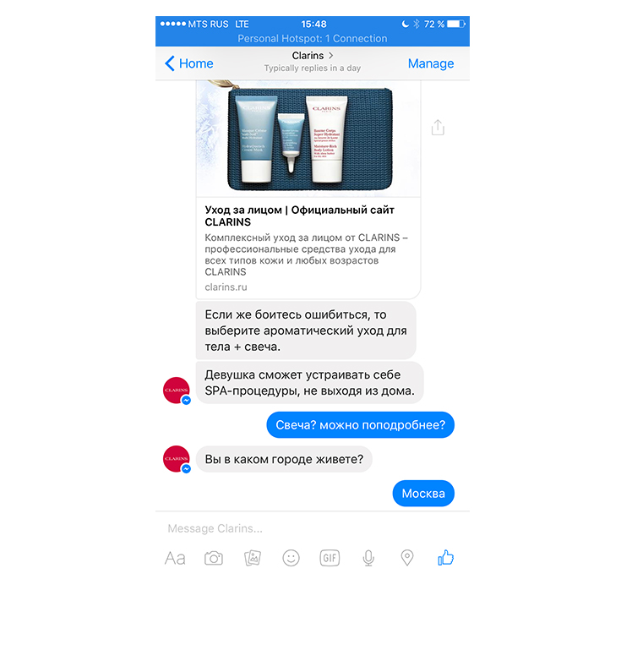Image resolution: width=632 pixels, height=672 pixels.
Task: Send a thumbs-up like
Action: point(445,558)
